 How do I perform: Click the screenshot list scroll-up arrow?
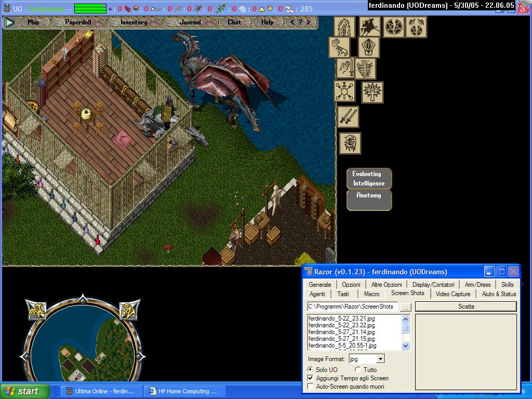coord(405,319)
